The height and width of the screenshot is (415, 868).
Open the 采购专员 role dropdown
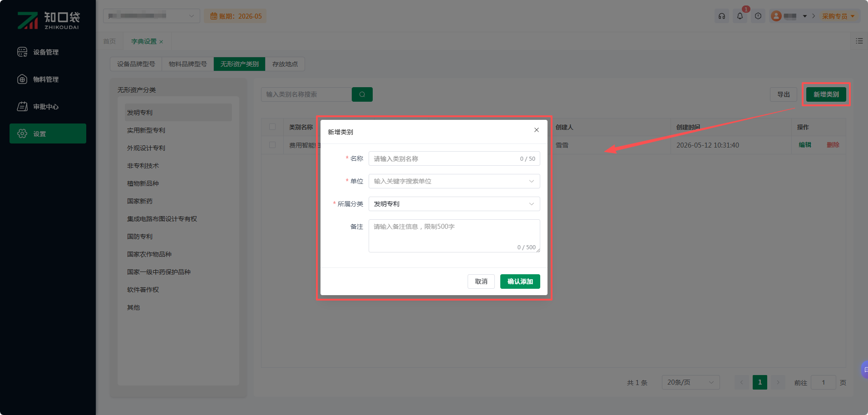838,16
